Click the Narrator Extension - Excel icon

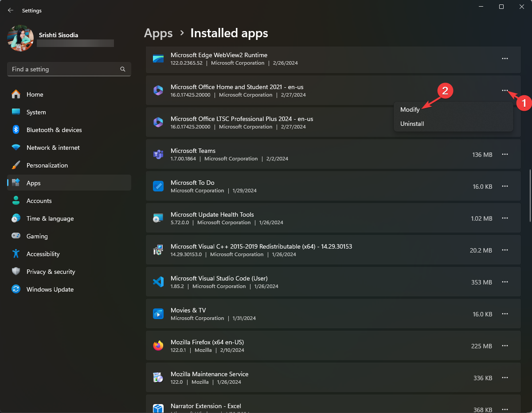click(x=158, y=408)
